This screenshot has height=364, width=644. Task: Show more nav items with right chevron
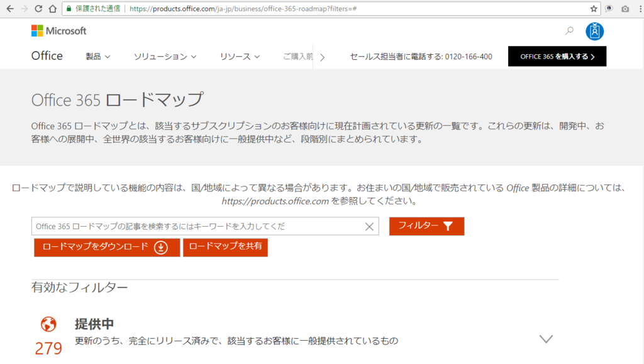[323, 57]
